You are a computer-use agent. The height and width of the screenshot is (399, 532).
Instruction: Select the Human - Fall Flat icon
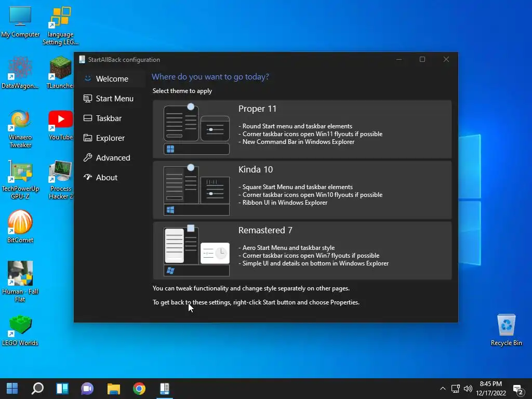tap(20, 281)
